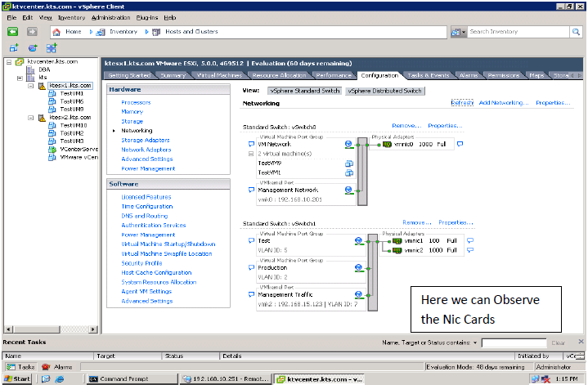This screenshot has height=385, width=588.
Task: Open Networking Properties link at top right
Action: [x=553, y=103]
